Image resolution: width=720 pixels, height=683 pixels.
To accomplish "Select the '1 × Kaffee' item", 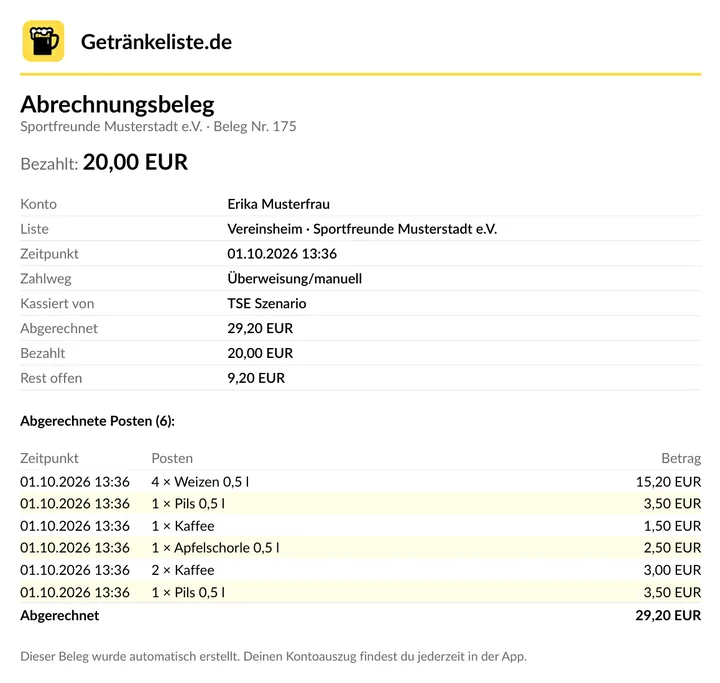I will (183, 526).
